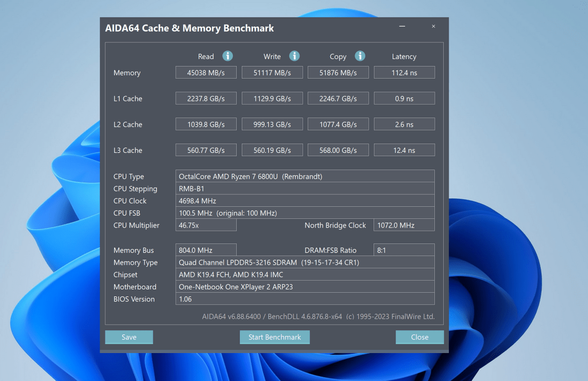
Task: Select Memory copy value 51876 MB/s
Action: tap(338, 73)
